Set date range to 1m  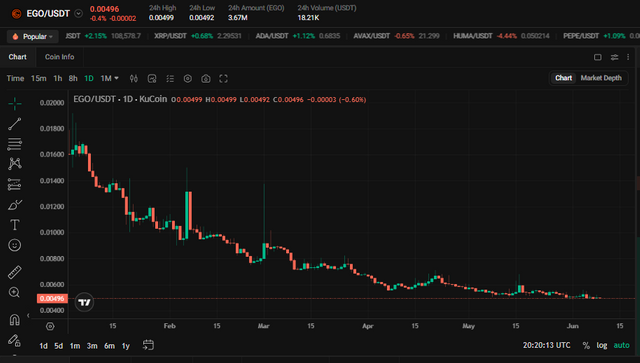tap(75, 346)
